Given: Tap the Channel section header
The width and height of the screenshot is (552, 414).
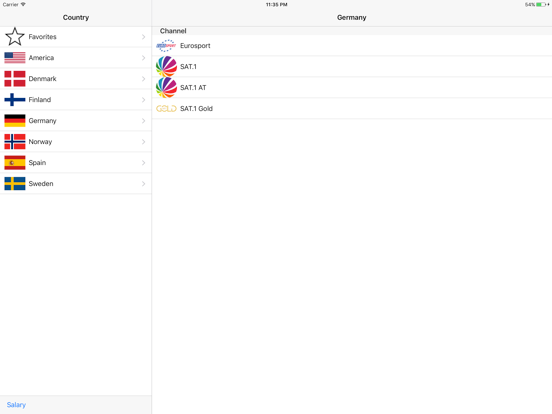Looking at the screenshot, I should coord(173,31).
